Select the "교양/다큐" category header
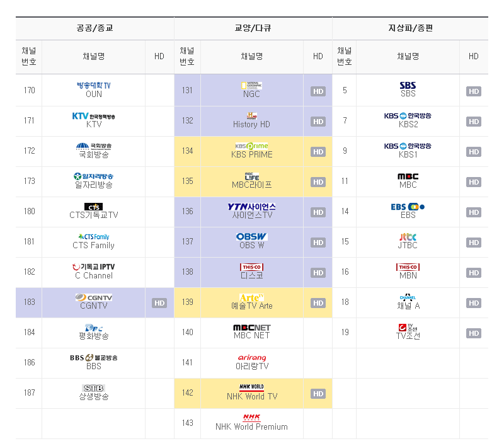The height and width of the screenshot is (441, 504). click(253, 28)
